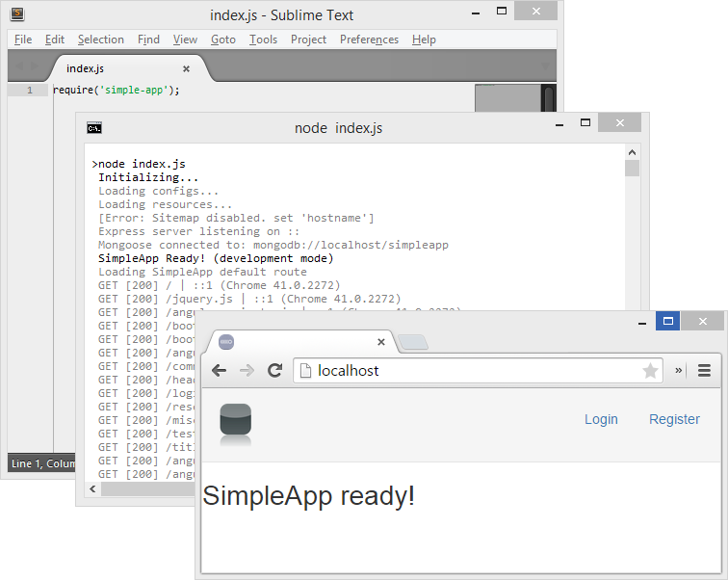
Task: Click the localhost address bar
Action: pyautogui.click(x=478, y=371)
